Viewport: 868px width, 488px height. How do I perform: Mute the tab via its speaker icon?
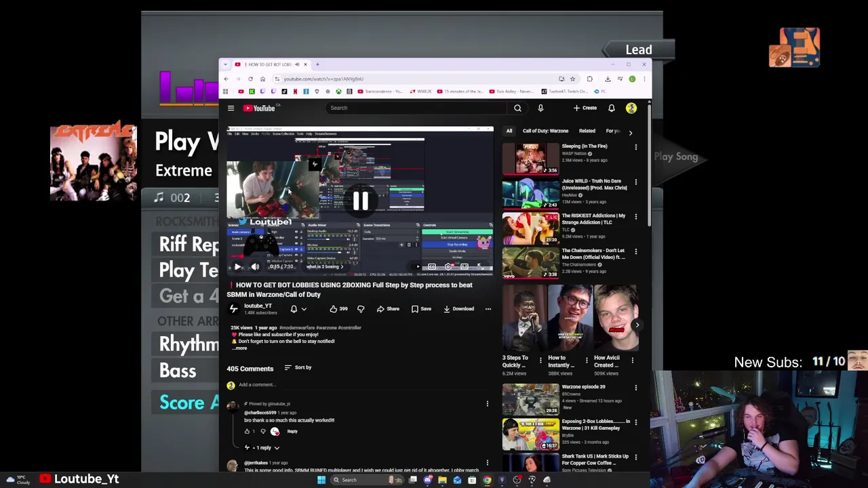coord(297,64)
